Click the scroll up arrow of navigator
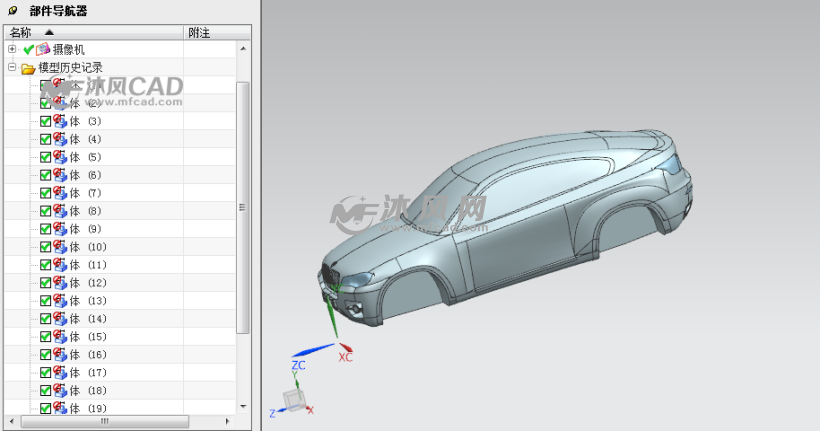Viewport: 820px width, 431px height. pyautogui.click(x=243, y=49)
